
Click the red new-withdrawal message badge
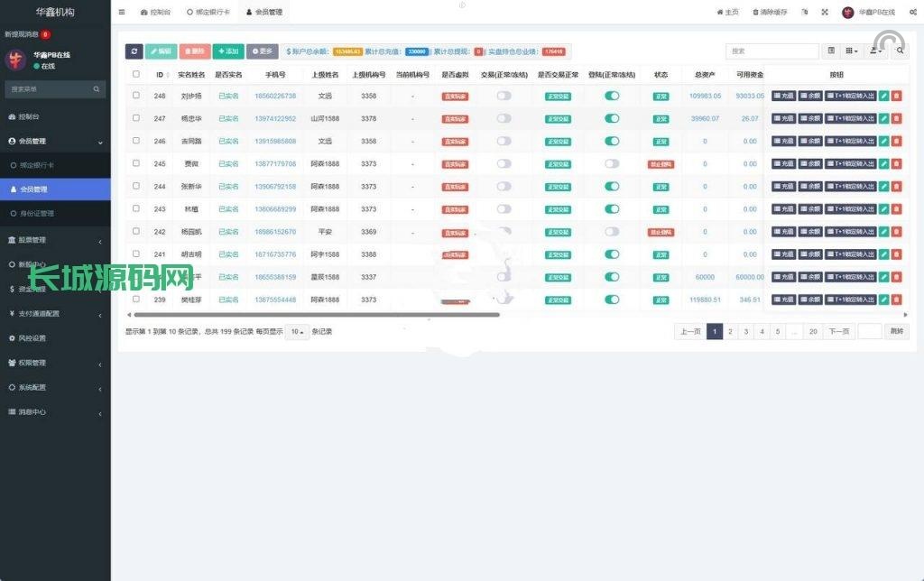click(x=45, y=34)
